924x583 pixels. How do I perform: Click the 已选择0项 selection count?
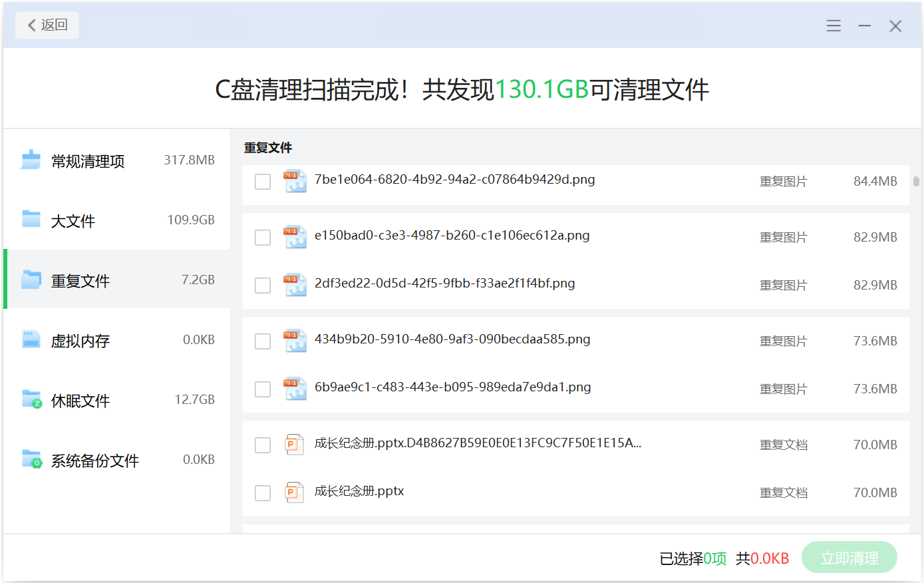tap(693, 558)
